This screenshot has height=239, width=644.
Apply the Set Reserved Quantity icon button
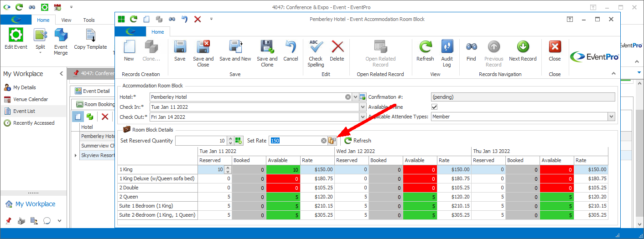[x=239, y=141]
